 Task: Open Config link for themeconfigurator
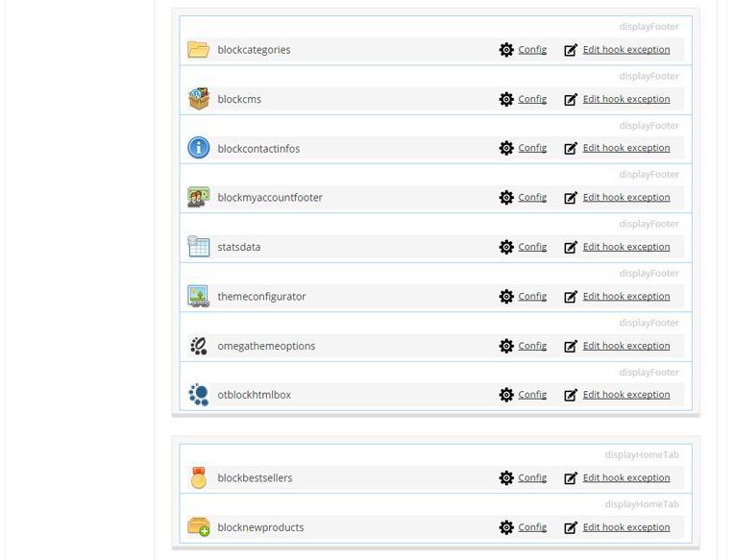coord(532,296)
